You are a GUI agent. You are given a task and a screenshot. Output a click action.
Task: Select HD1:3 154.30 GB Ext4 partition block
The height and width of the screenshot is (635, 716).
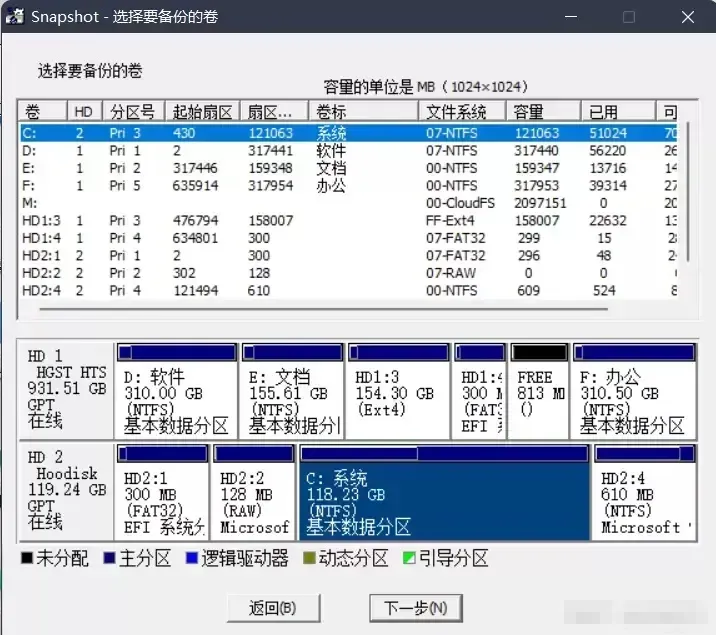[399, 391]
